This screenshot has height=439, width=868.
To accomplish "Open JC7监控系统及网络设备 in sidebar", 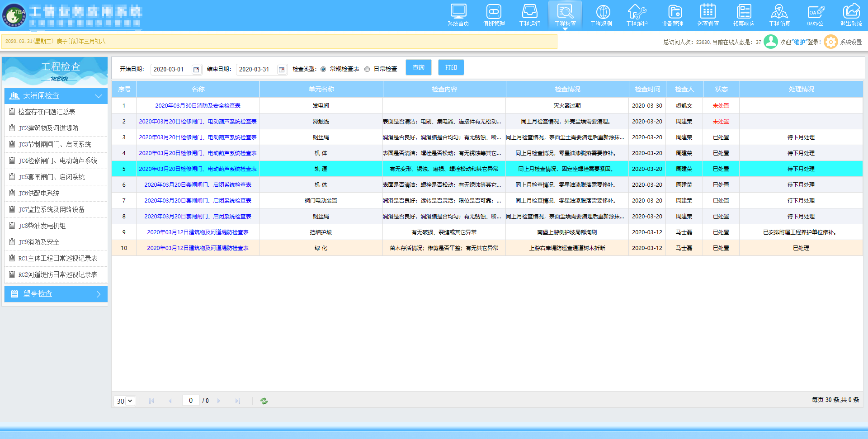I will pos(56,209).
